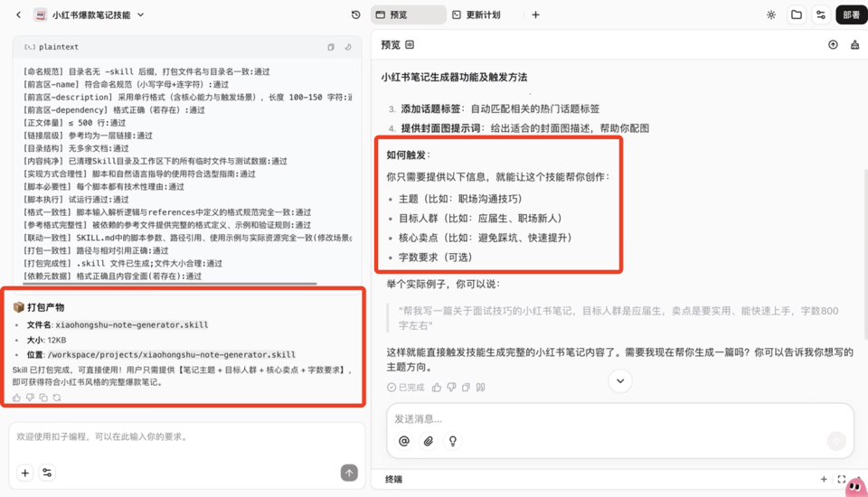Click the 核心卖点 bullet line
Viewport: 868px width, 497px height.
click(x=485, y=238)
